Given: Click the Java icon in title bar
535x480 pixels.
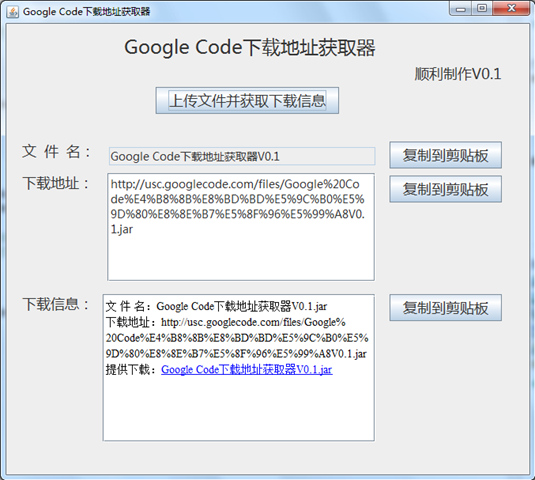Looking at the screenshot, I should coord(13,12).
